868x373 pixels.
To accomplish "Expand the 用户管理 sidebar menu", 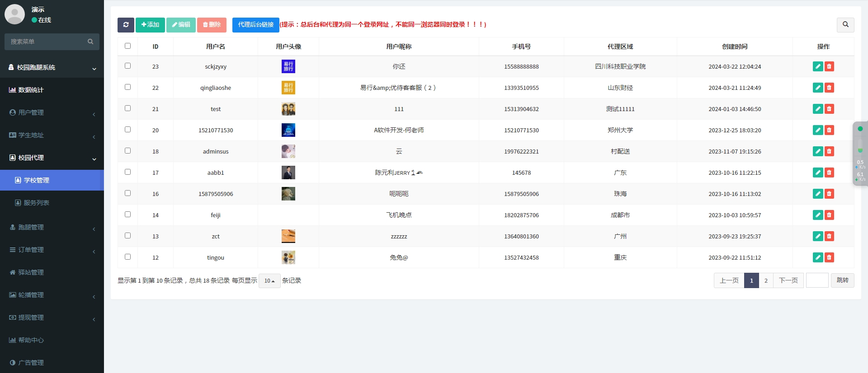I will coord(52,112).
